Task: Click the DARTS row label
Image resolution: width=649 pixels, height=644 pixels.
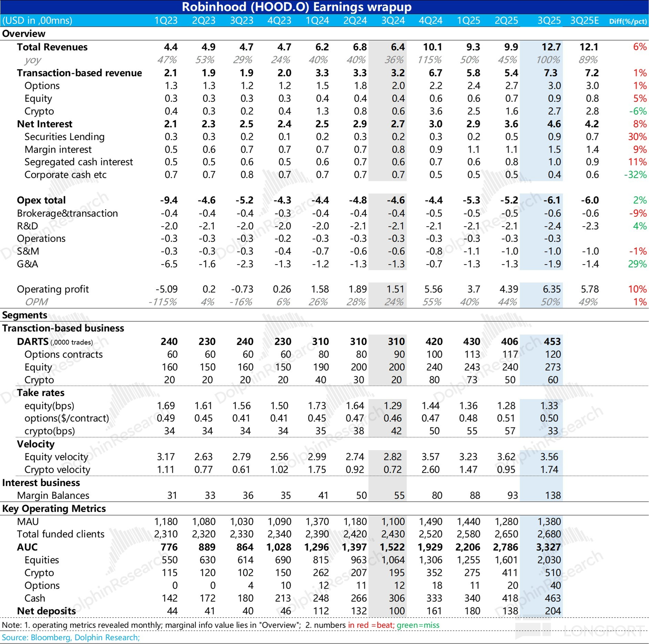Action: (x=33, y=342)
